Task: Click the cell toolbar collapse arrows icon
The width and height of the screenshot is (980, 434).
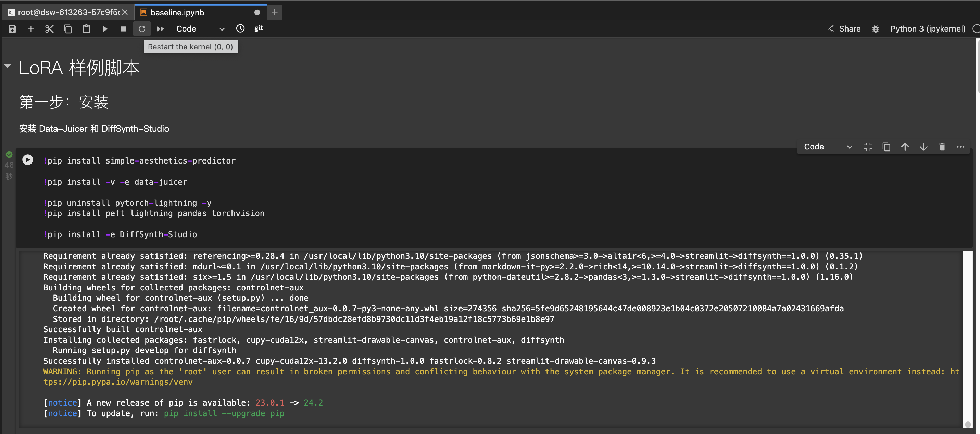Action: 868,147
